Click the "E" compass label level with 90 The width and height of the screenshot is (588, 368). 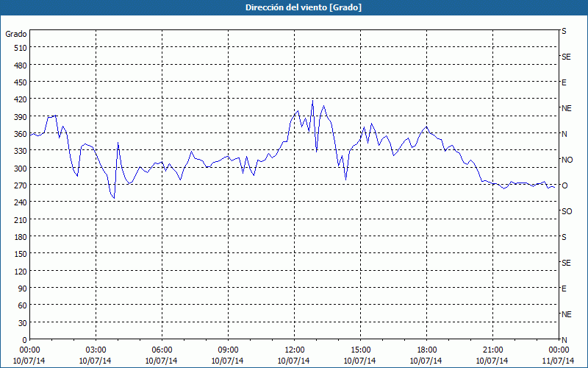(x=564, y=289)
